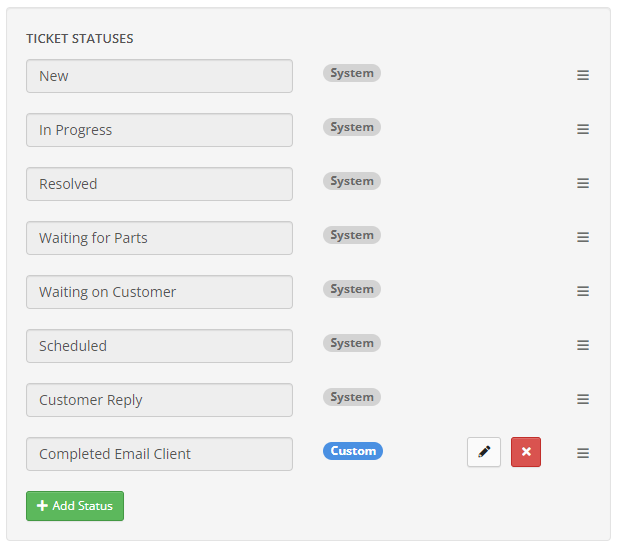Screen dimensions: 620x548
Task: Click the Waiting on Customer field
Action: 159,292
